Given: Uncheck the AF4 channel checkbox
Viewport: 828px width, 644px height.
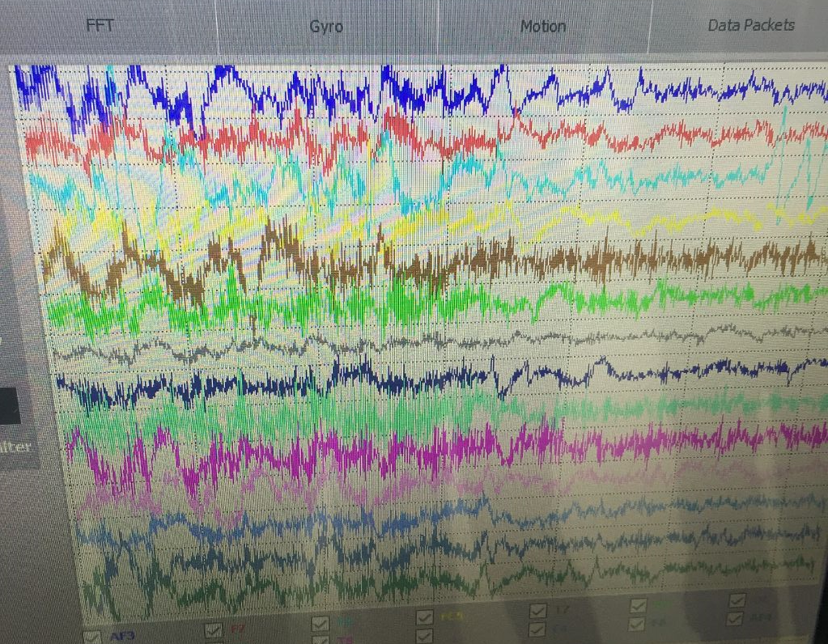Looking at the screenshot, I should coord(736,619).
